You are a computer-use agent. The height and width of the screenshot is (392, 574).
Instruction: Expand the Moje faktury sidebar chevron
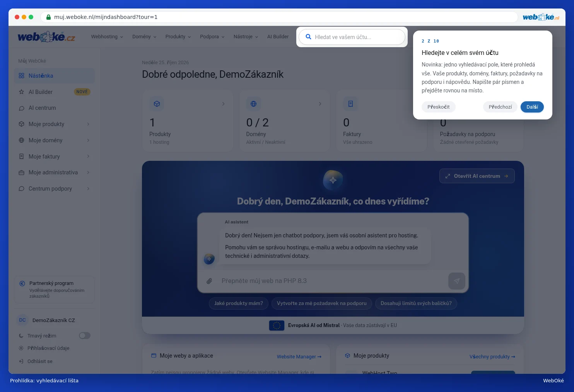point(88,157)
